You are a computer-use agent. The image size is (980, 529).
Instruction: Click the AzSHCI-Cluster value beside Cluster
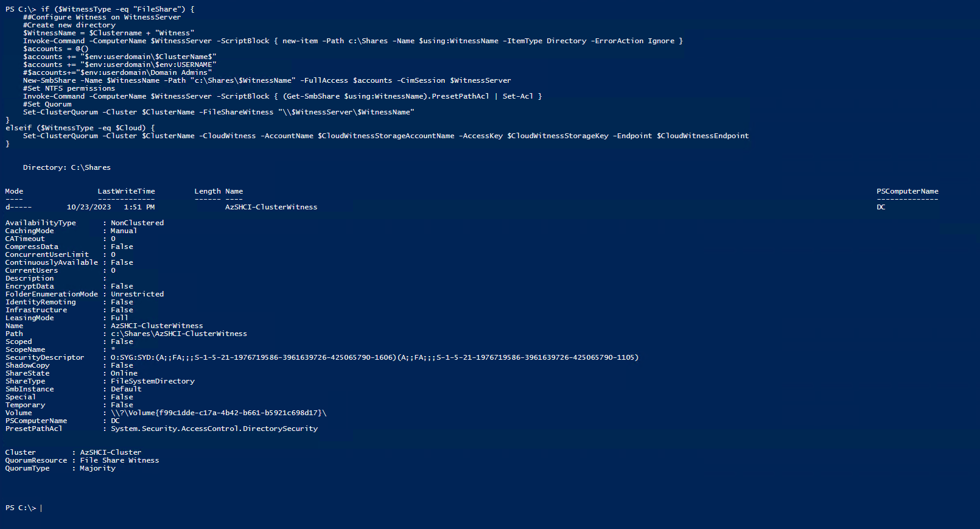coord(110,452)
